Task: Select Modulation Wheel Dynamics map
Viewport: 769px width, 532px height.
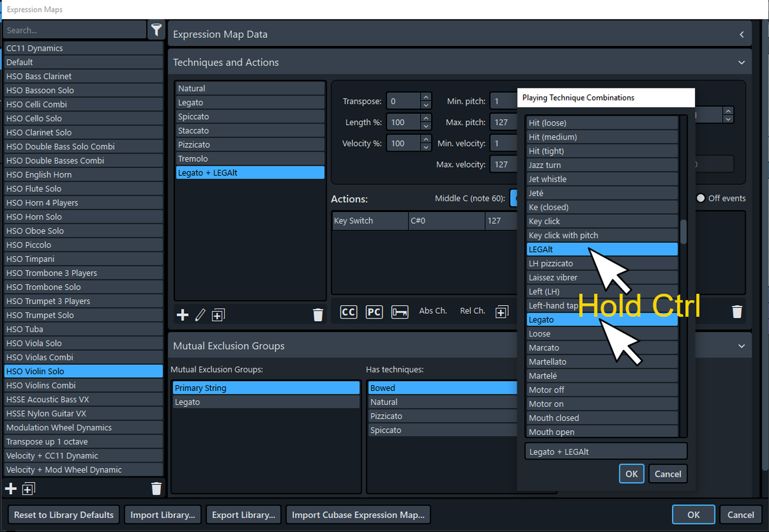Action: (x=83, y=428)
